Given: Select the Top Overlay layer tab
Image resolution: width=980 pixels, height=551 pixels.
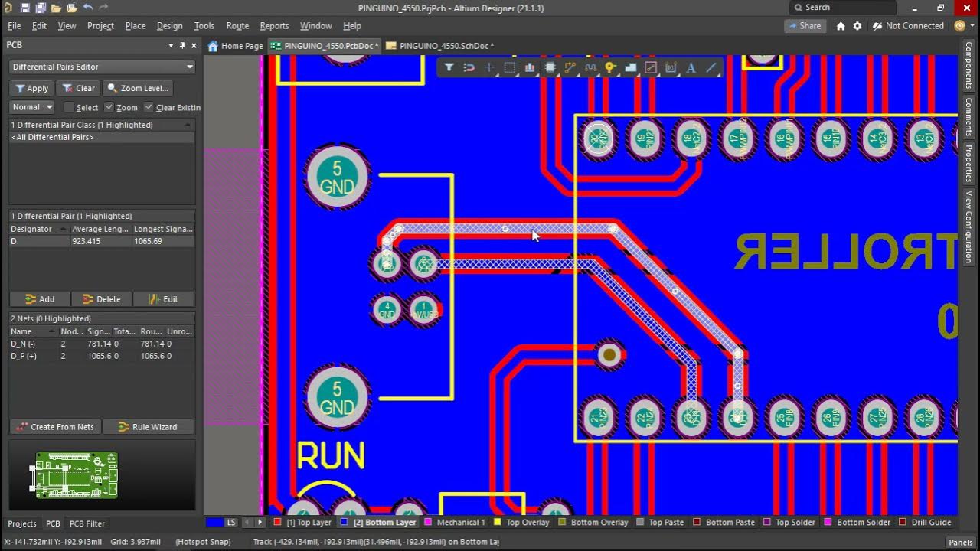Looking at the screenshot, I should click(x=521, y=523).
